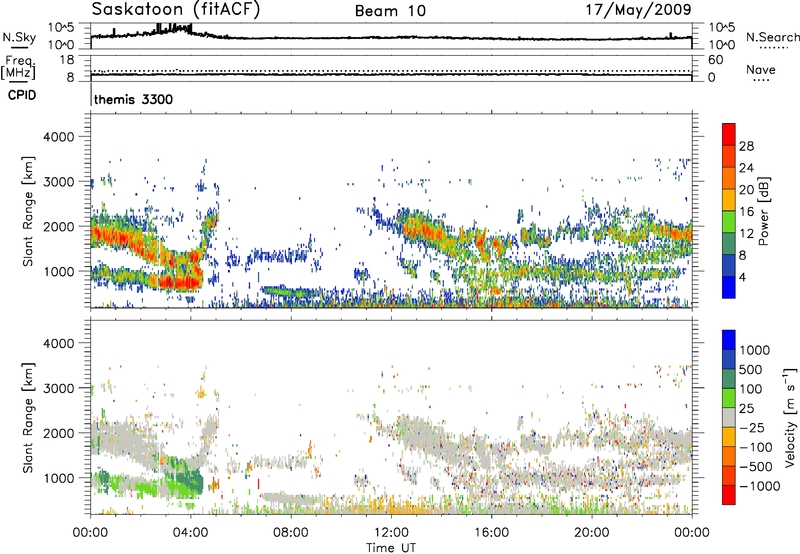800x554 pixels.
Task: Click the velocity colorbar value '500'
Action: 751,369
